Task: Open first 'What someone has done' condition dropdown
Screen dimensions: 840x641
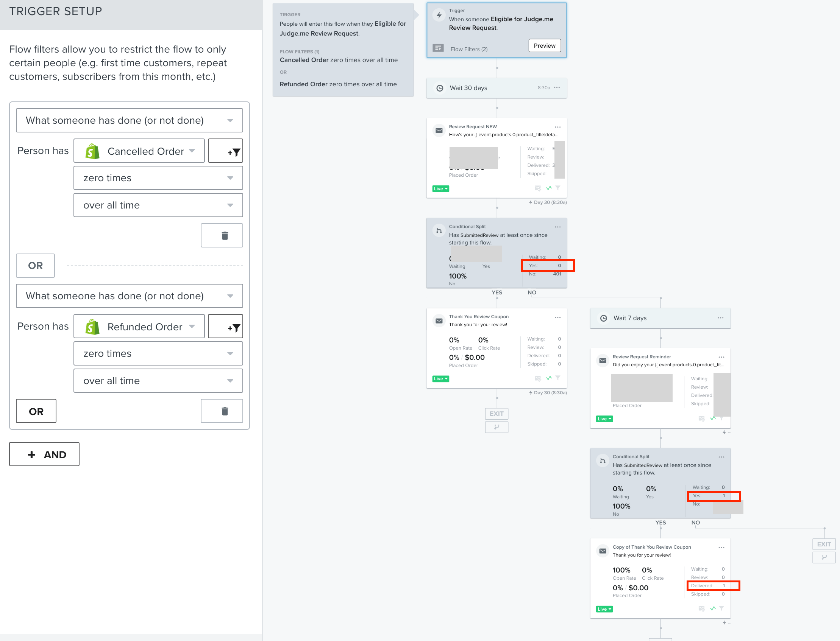Action: point(130,120)
